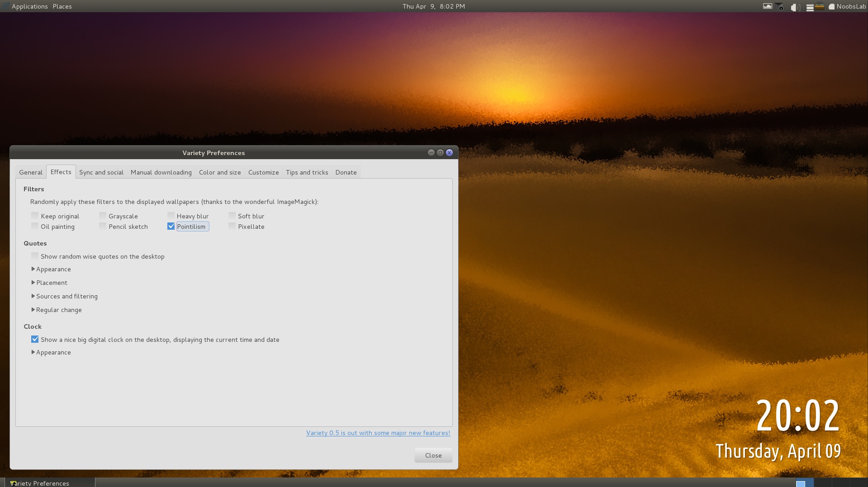The image size is (868, 487).
Task: Expand the clock Appearance settings
Action: pyautogui.click(x=51, y=352)
